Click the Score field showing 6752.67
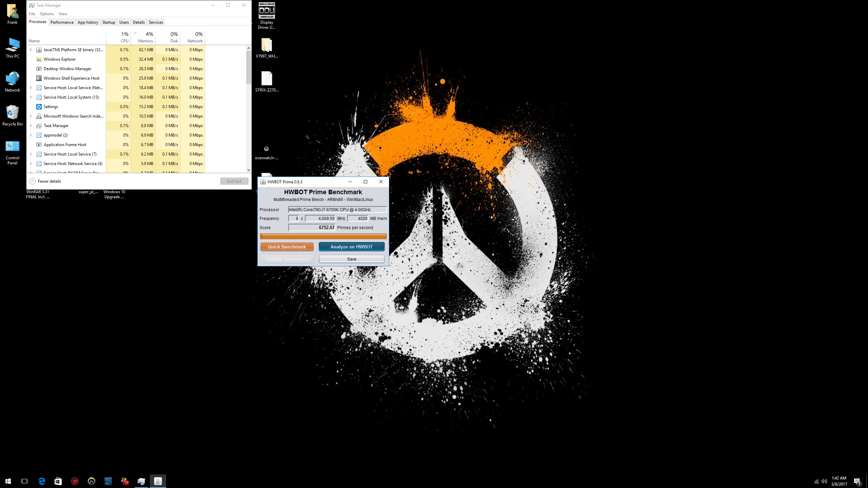 coord(312,227)
